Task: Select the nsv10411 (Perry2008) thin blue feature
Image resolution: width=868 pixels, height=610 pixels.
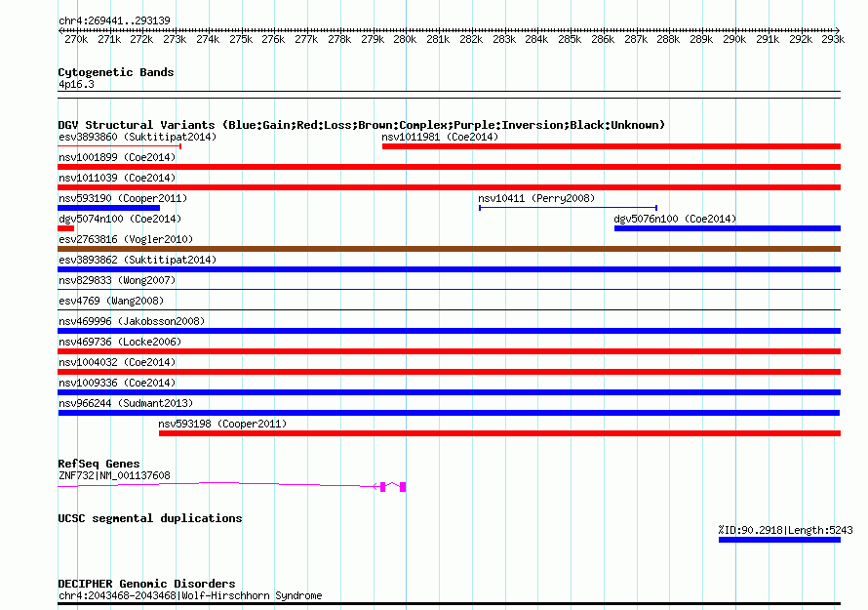Action: 568,208
